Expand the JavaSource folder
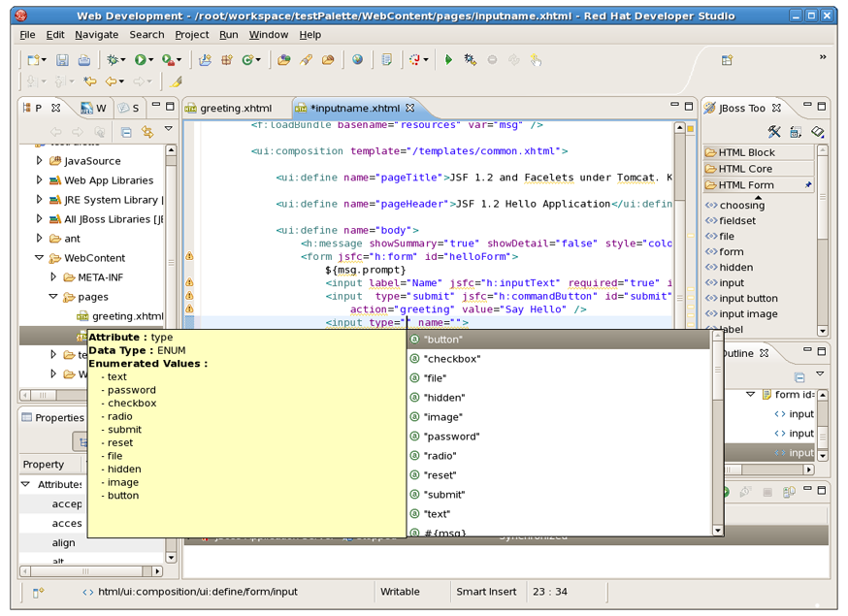The height and width of the screenshot is (616, 848). click(x=40, y=161)
